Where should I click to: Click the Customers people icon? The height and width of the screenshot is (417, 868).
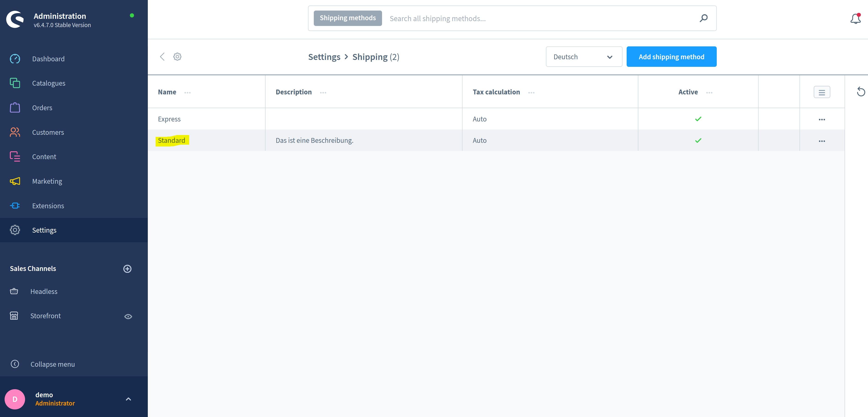(x=15, y=132)
